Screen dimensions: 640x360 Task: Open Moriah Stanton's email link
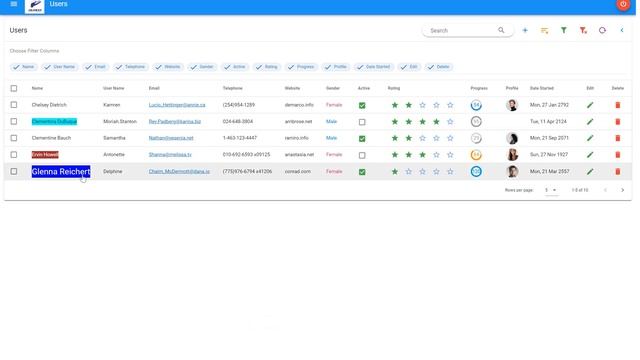175,122
